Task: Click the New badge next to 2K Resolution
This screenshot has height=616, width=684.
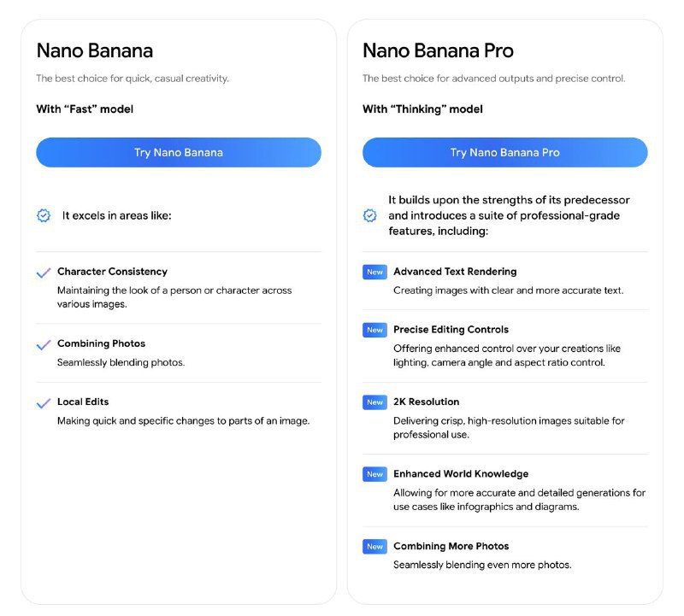Action: (x=374, y=402)
